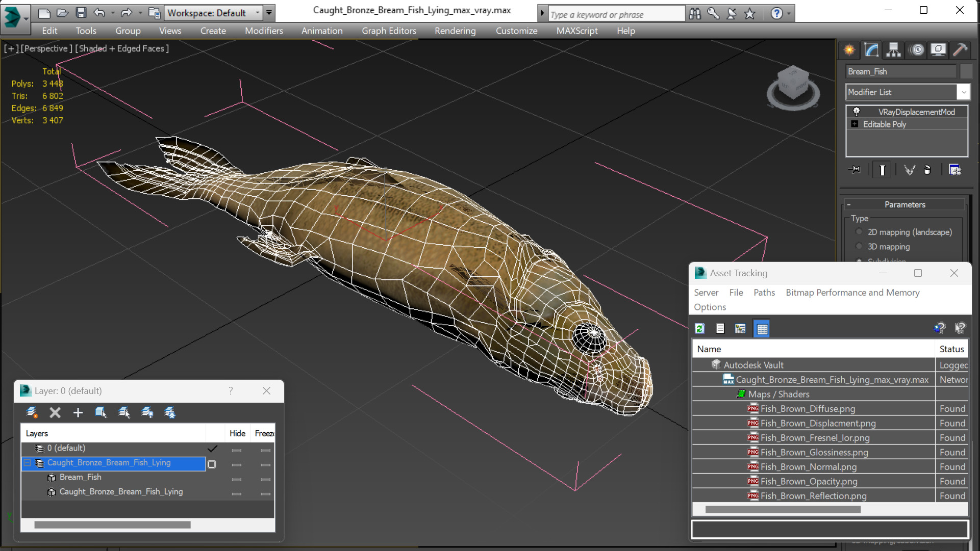Screen dimensions: 980x551
Task: Toggle freeze for Bream_Fish layer item
Action: coord(265,479)
